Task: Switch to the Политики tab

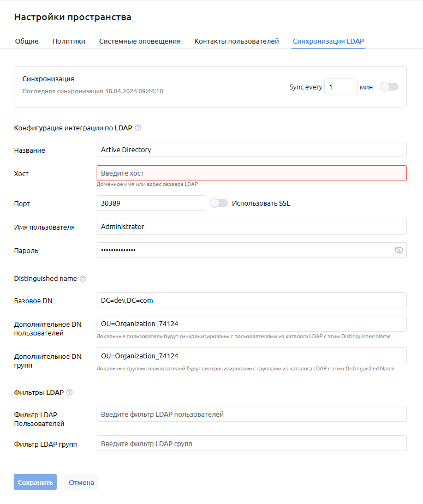Action: coord(69,41)
